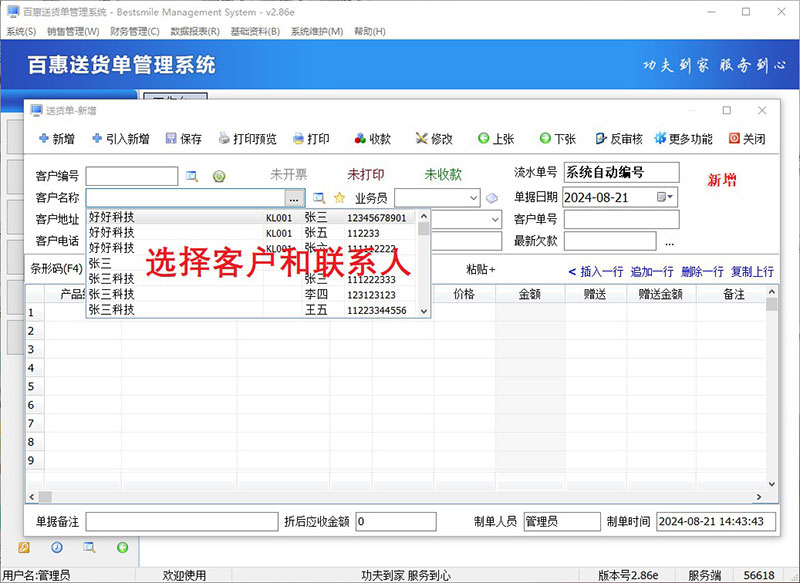
Task: Select 张三科技 row with contact 王五
Action: pyautogui.click(x=252, y=310)
